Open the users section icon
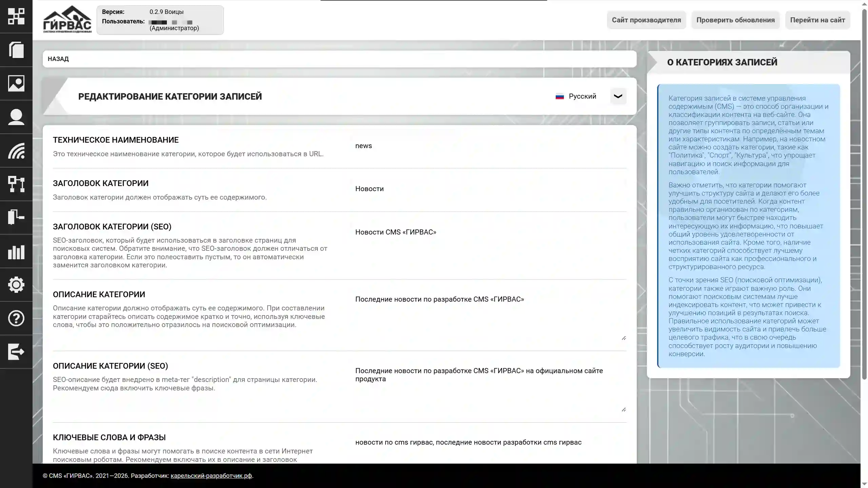The height and width of the screenshot is (488, 868). click(x=16, y=117)
